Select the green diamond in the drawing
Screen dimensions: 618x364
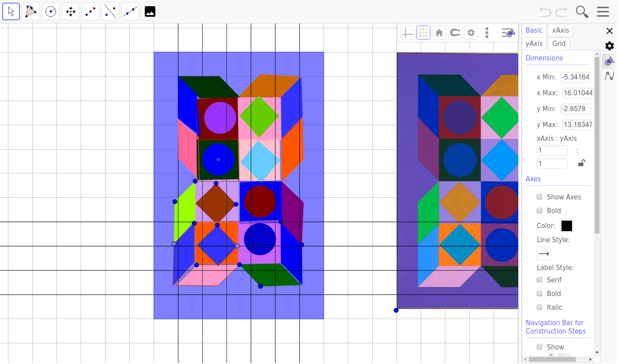260,116
